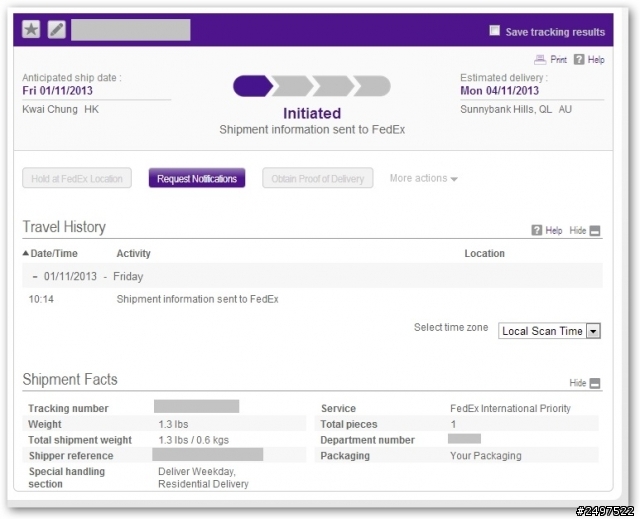Click Travel History help question icon
The width and height of the screenshot is (640, 519).
pyautogui.click(x=536, y=230)
